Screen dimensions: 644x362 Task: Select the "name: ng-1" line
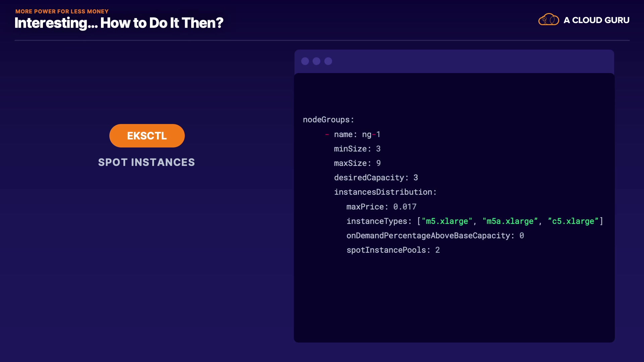[x=357, y=134]
